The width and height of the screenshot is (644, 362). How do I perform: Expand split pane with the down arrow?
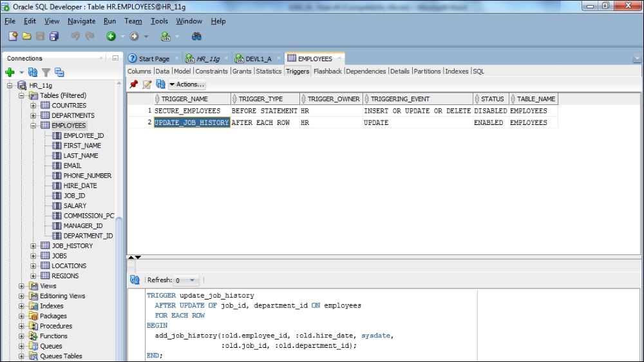tap(138, 257)
